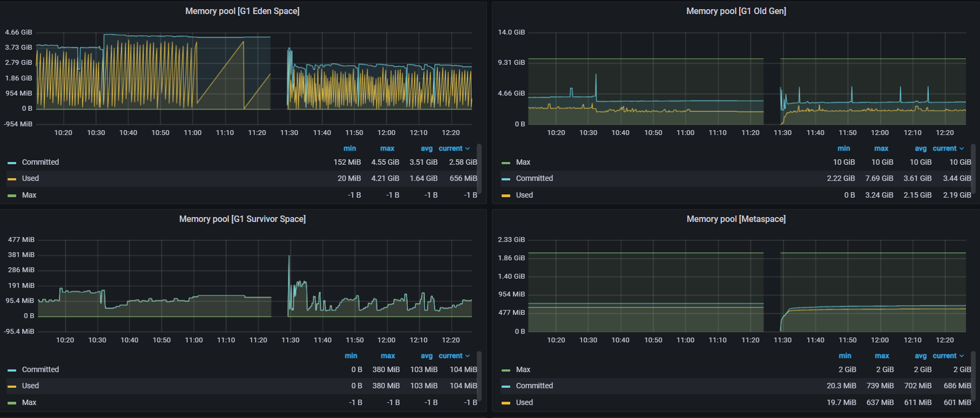Sort Metaspace legend by min
Image resolution: width=980 pixels, height=418 pixels.
[845, 356]
